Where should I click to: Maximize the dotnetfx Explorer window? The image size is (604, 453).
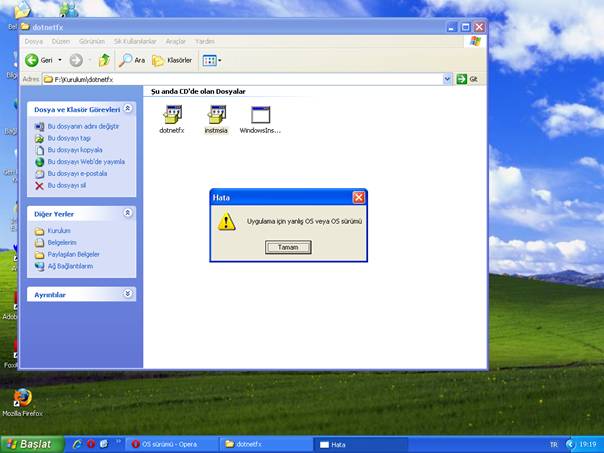(x=465, y=27)
